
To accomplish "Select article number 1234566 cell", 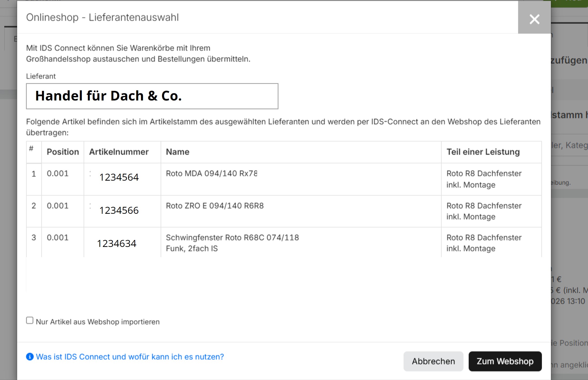I will [x=119, y=210].
